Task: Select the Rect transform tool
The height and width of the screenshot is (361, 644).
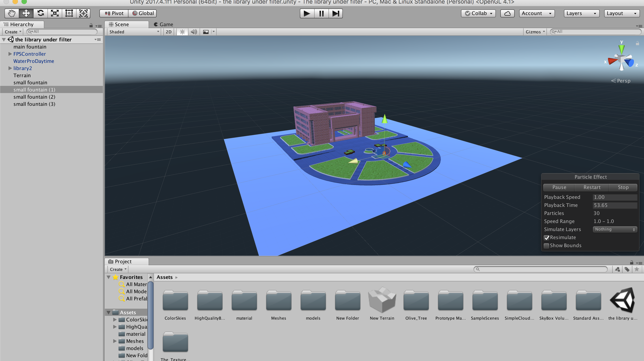Action: [x=69, y=13]
